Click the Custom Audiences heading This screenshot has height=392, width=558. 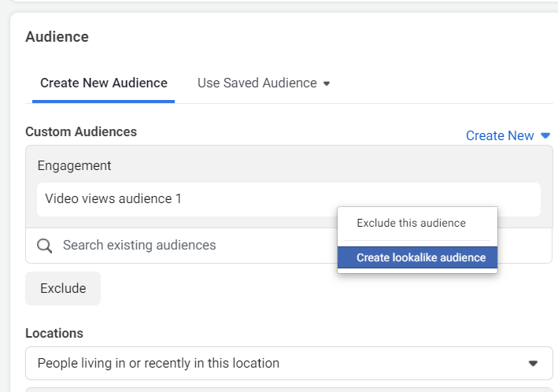tap(81, 131)
